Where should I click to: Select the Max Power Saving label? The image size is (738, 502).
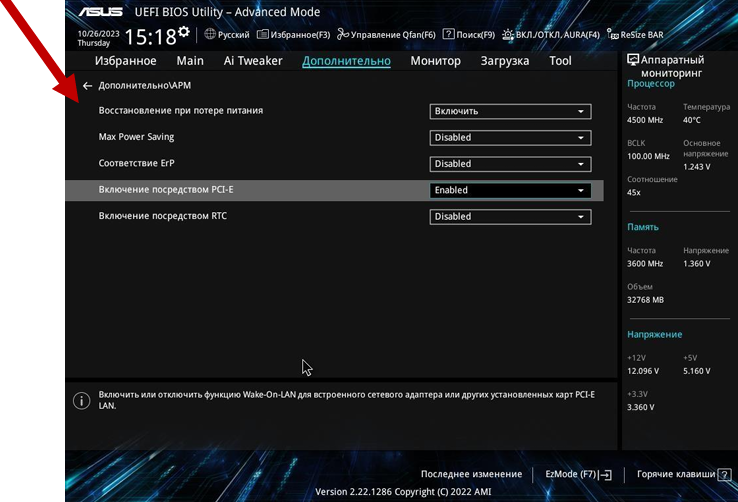(136, 137)
